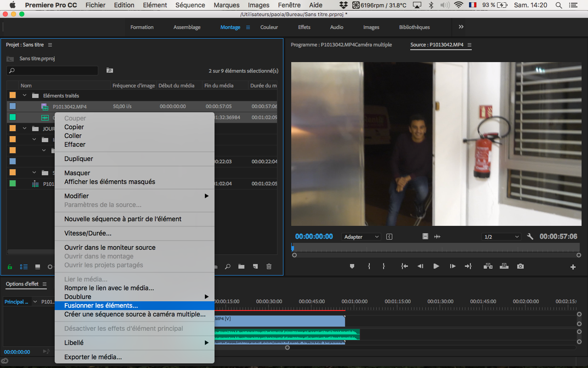Select Dupliquer in context menu
Image resolution: width=588 pixels, height=368 pixels.
135,159
